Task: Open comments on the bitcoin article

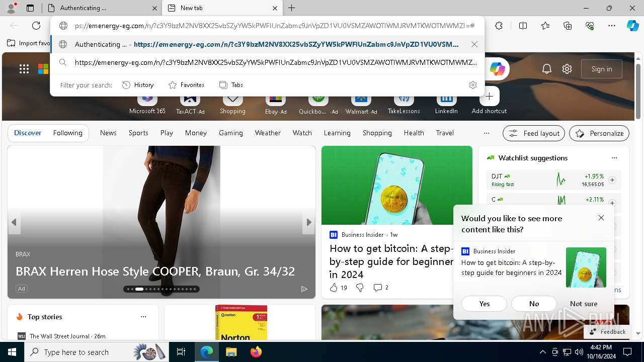Action: (x=380, y=288)
